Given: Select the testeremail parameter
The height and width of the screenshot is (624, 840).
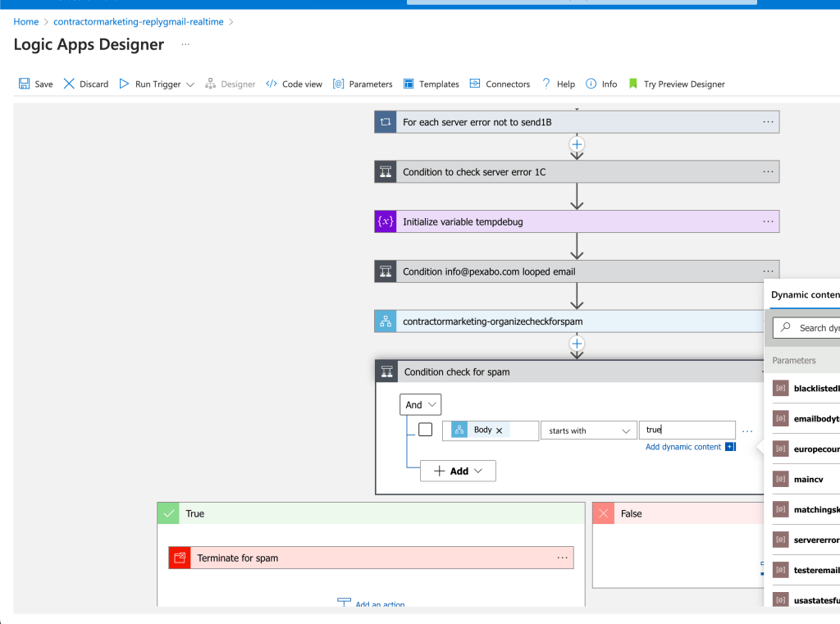Looking at the screenshot, I should tap(806, 570).
